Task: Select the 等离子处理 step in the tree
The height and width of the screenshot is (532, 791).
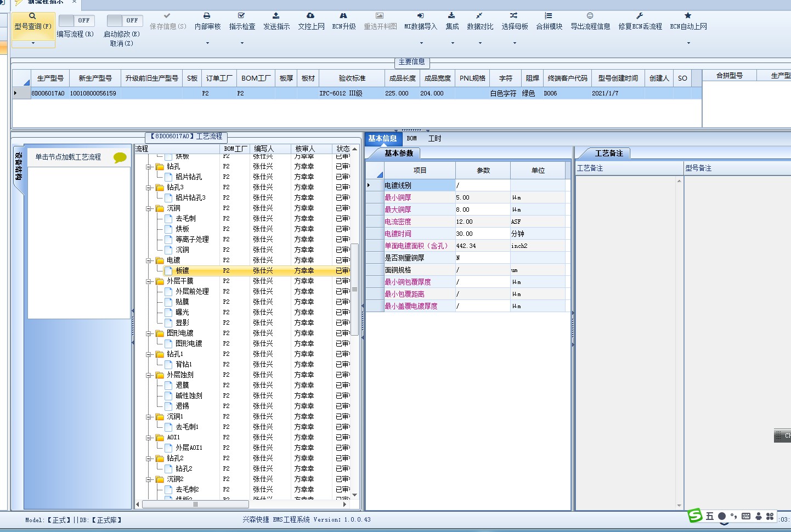Action: (x=192, y=240)
